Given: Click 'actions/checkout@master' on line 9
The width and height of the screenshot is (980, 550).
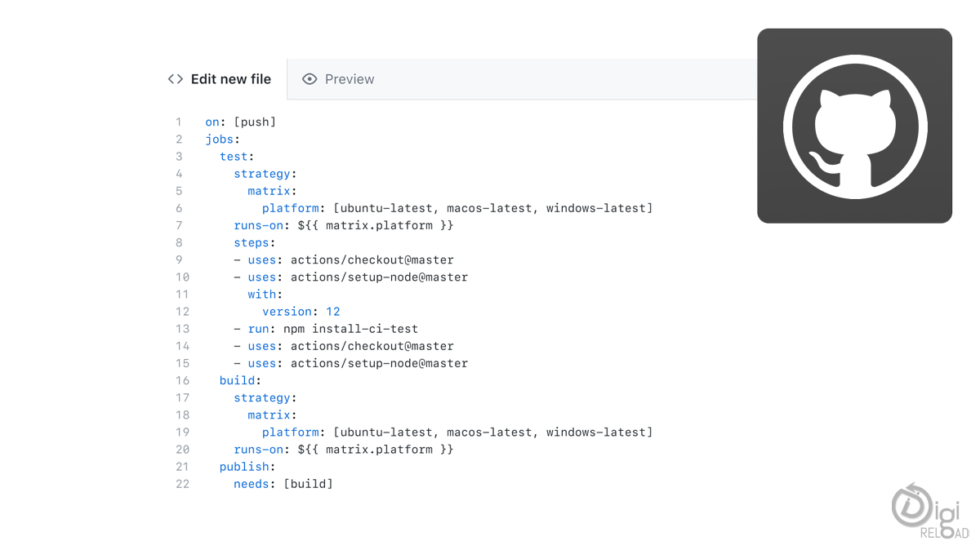Looking at the screenshot, I should (x=372, y=260).
